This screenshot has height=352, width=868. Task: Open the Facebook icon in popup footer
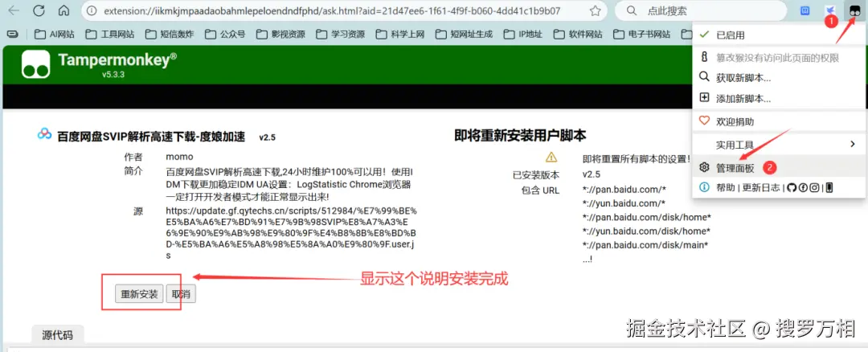pyautogui.click(x=803, y=187)
